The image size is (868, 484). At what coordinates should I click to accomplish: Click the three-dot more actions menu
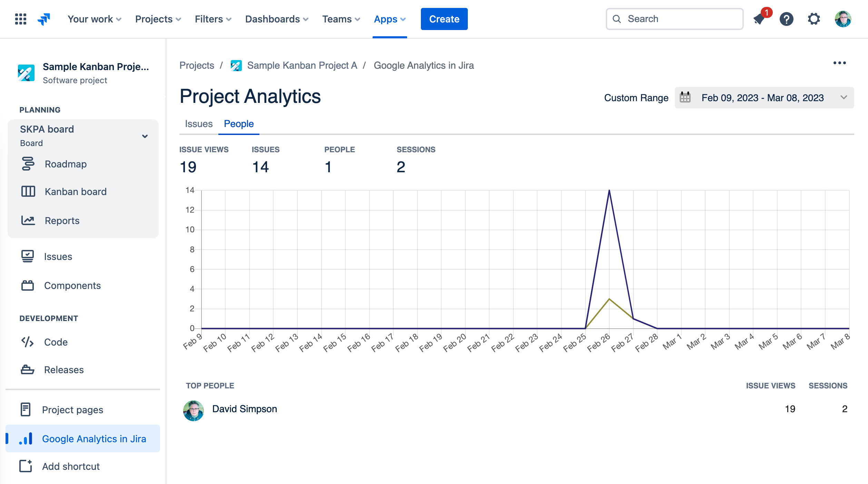click(x=839, y=63)
